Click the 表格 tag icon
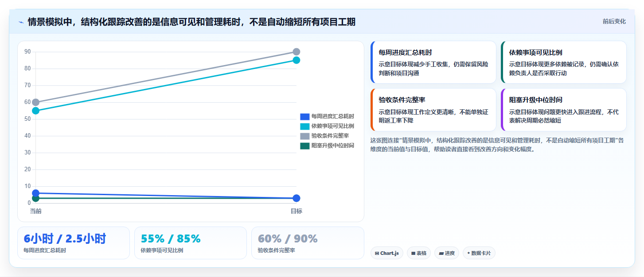 413,254
